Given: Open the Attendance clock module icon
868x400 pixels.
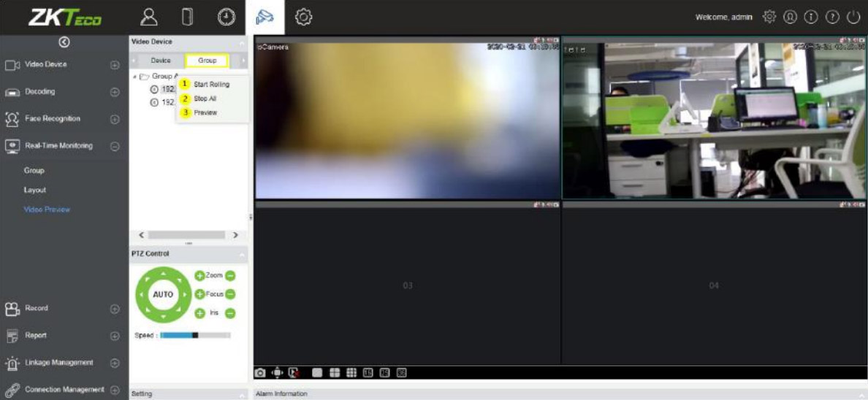Looking at the screenshot, I should click(x=226, y=18).
